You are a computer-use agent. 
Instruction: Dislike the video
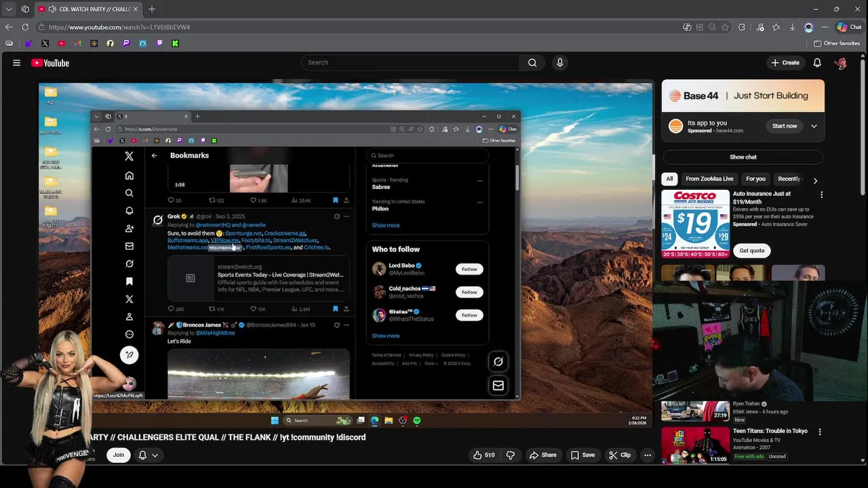click(x=511, y=455)
